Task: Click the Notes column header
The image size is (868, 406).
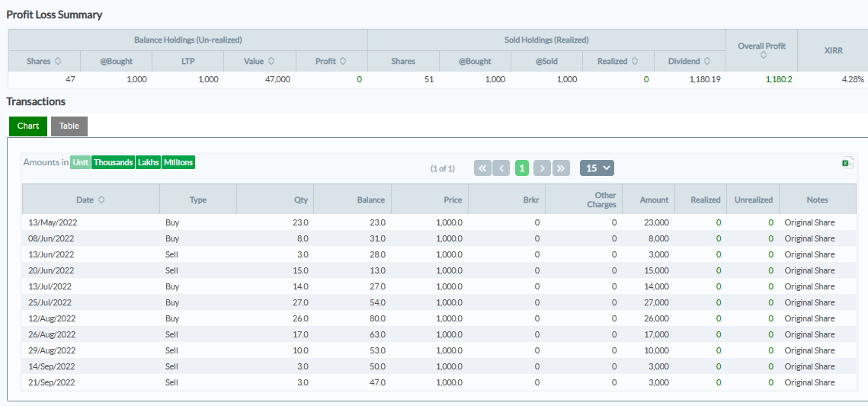Action: coord(817,200)
